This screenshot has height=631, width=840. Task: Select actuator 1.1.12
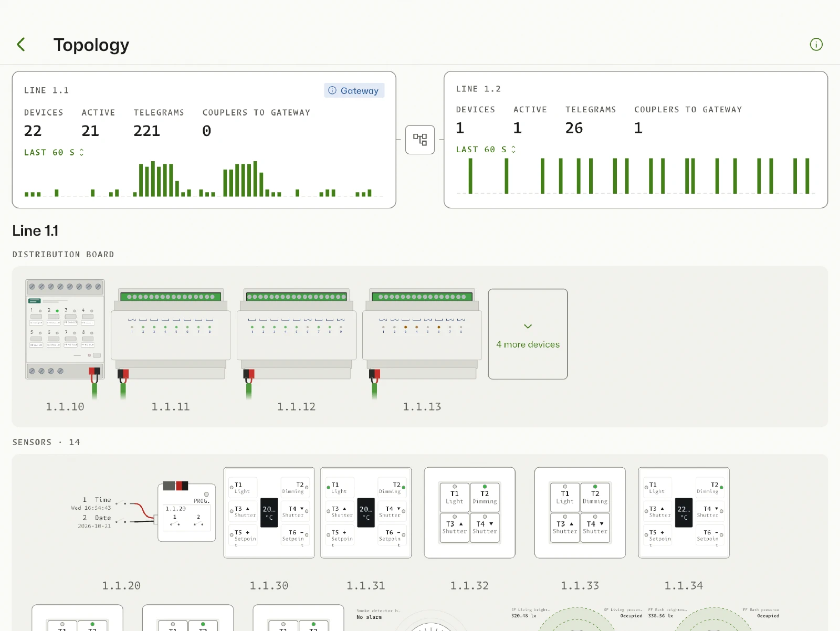tap(297, 333)
